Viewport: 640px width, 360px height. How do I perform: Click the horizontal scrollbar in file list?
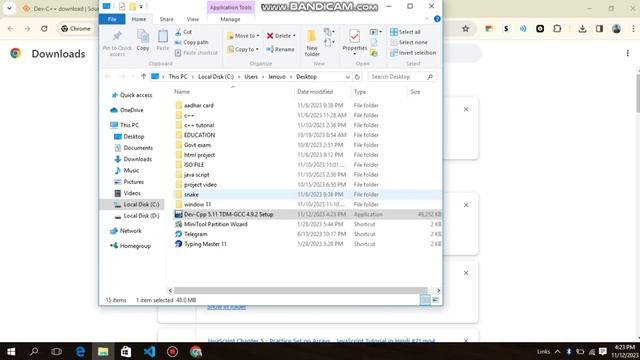point(300,291)
